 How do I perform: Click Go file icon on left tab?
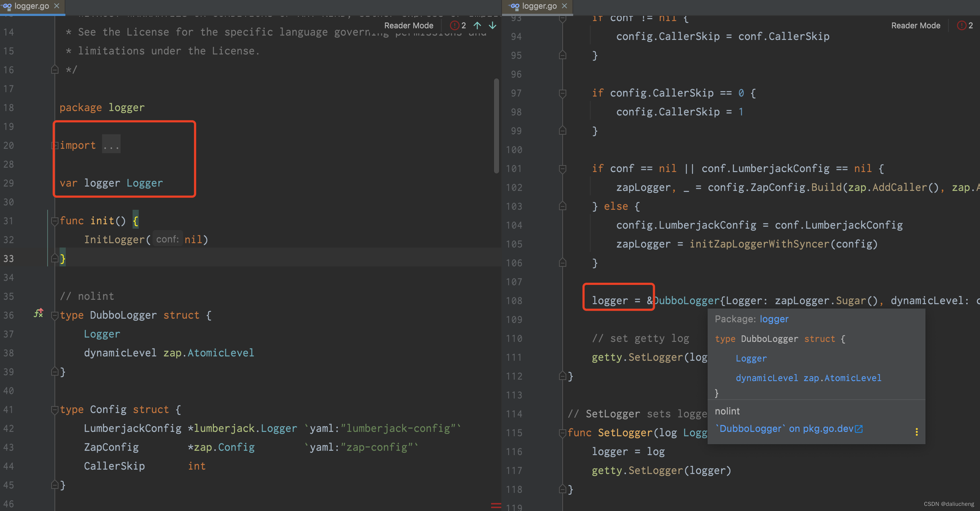[7, 7]
